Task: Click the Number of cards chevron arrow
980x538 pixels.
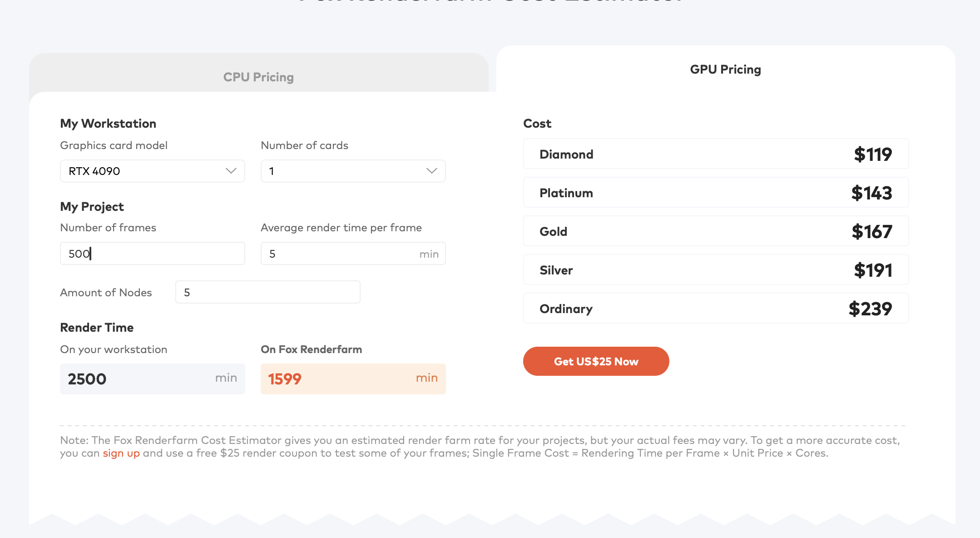Action: (x=432, y=171)
